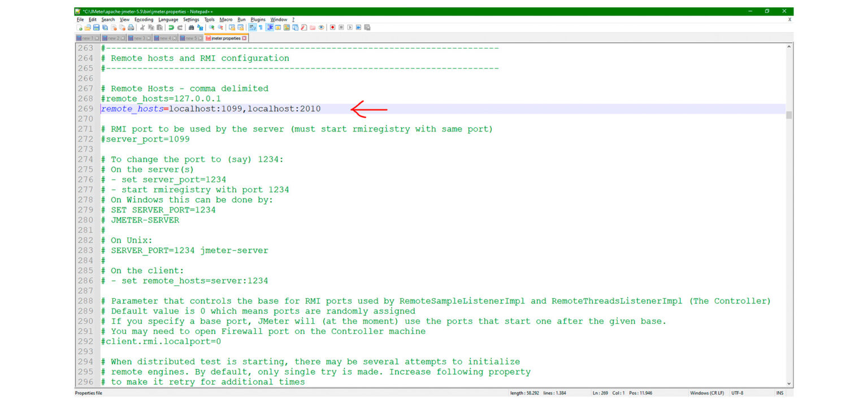This screenshot has width=868, height=404.
Task: Open Find with the binoculars icon
Action: (x=192, y=27)
